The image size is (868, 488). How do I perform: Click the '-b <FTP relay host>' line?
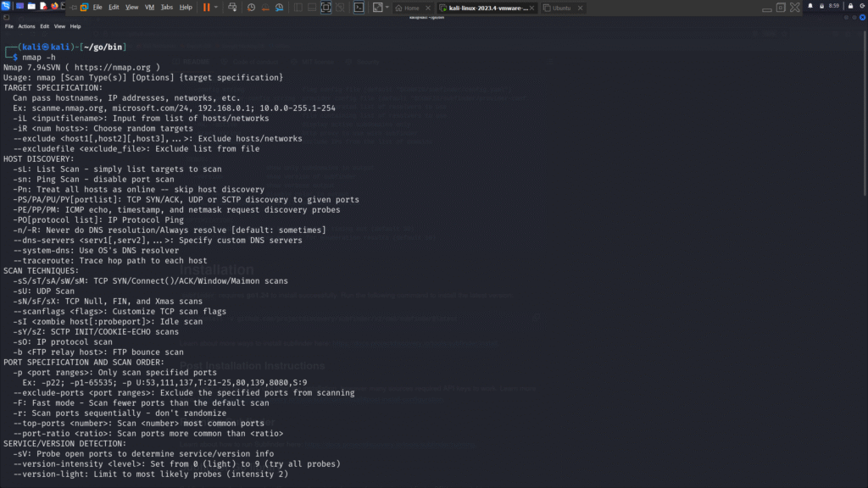98,352
